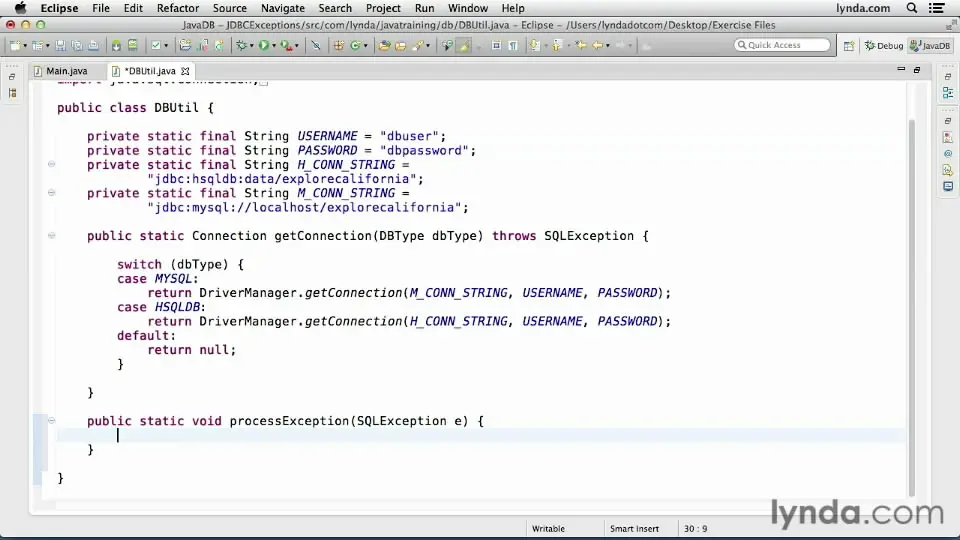Click the Last Edit Location icon
960x540 pixels.
pos(580,45)
